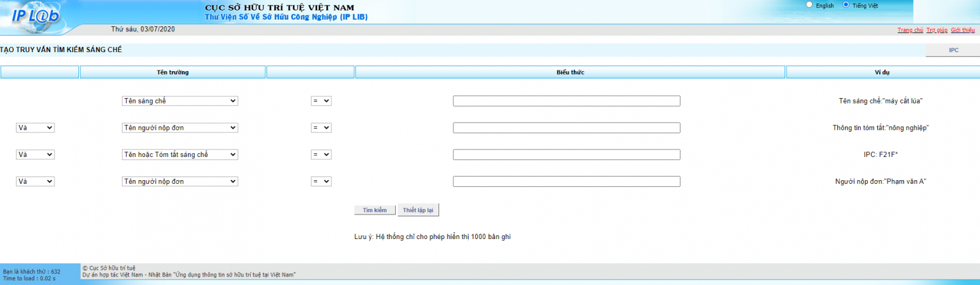Click the IP Lab logo
This screenshot has height=285, width=980.
pyautogui.click(x=35, y=15)
